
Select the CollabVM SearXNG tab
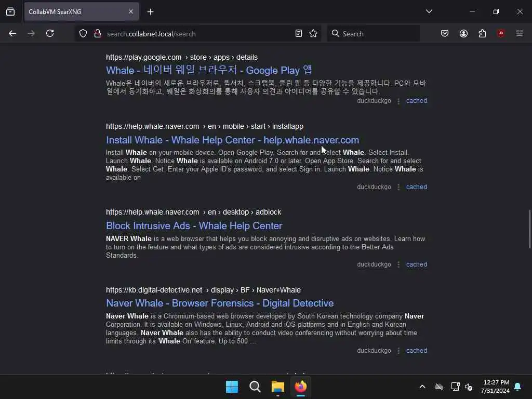(x=82, y=12)
